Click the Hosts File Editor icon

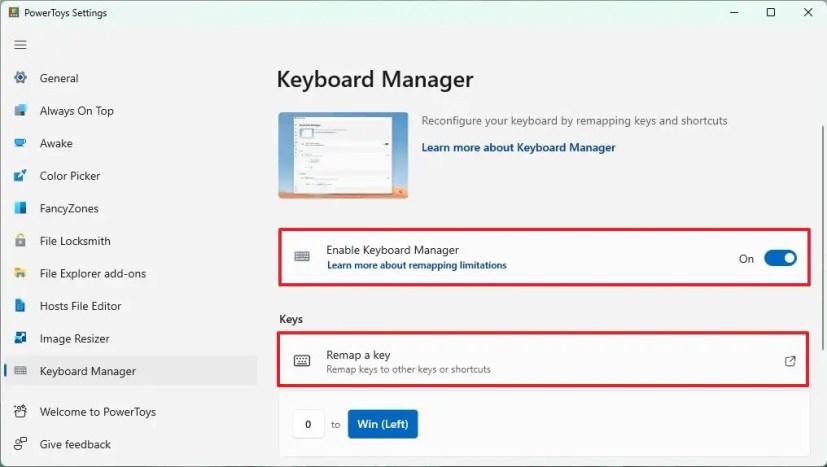click(x=20, y=306)
